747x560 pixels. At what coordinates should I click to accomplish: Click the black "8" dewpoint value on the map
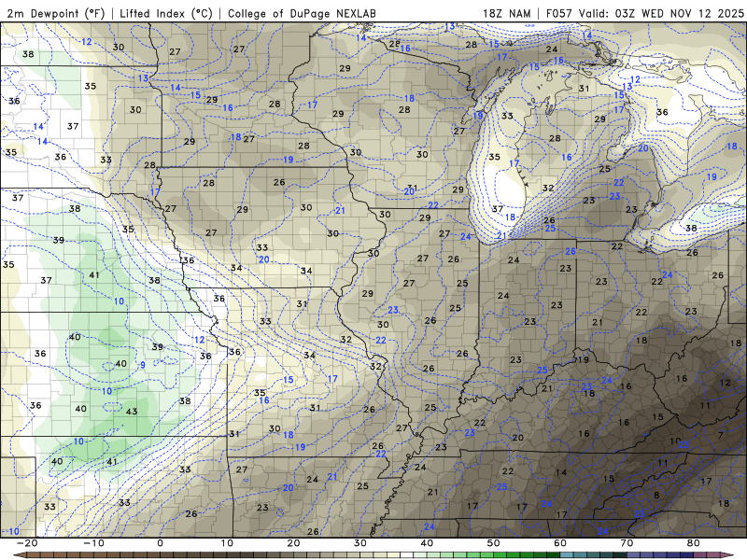tap(656, 496)
